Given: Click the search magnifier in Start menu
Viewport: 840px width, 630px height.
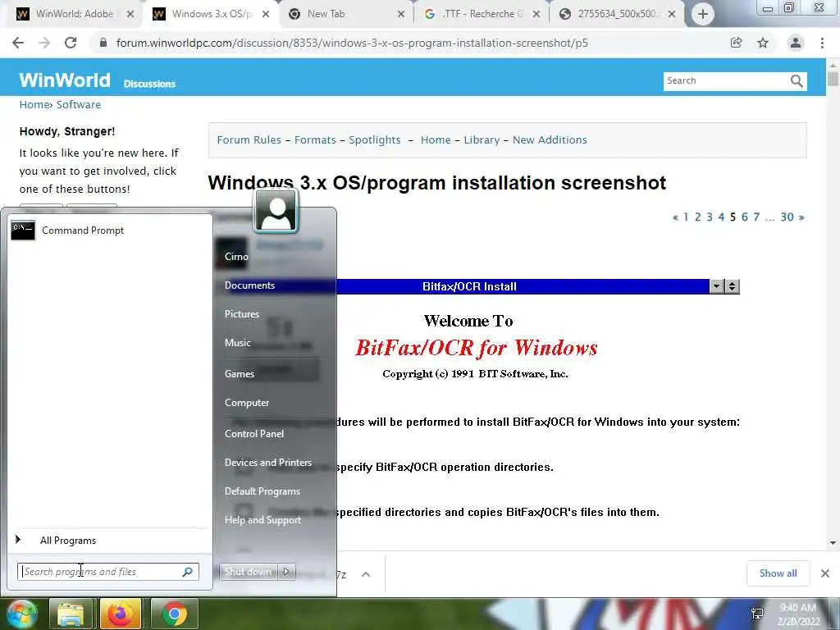Looking at the screenshot, I should pyautogui.click(x=188, y=572).
